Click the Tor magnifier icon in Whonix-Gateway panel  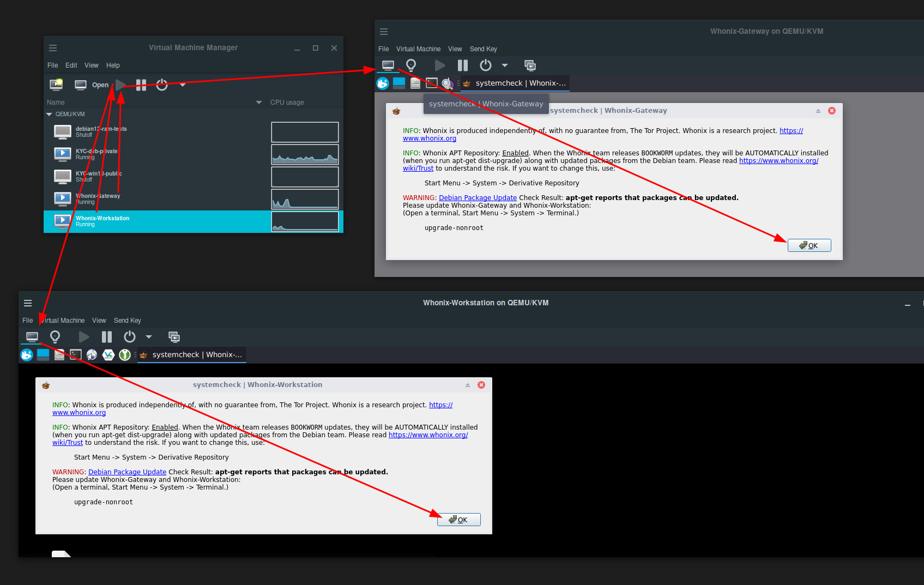[448, 83]
